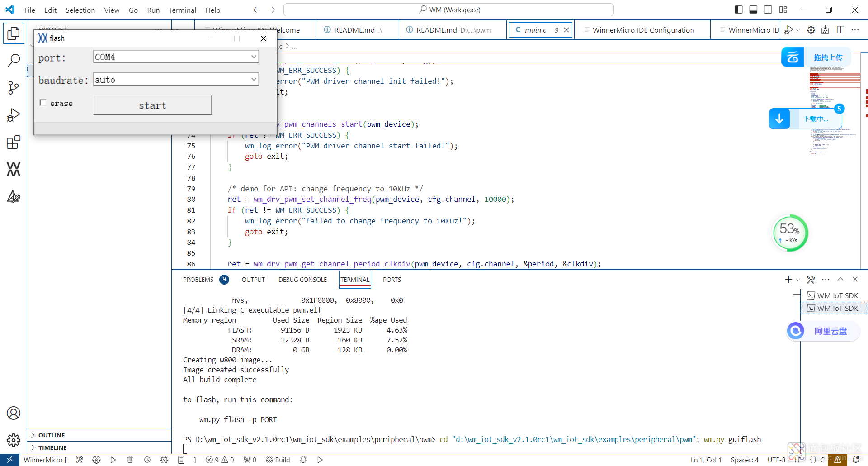This screenshot has width=868, height=466.
Task: Open the Source Control view
Action: (14, 87)
